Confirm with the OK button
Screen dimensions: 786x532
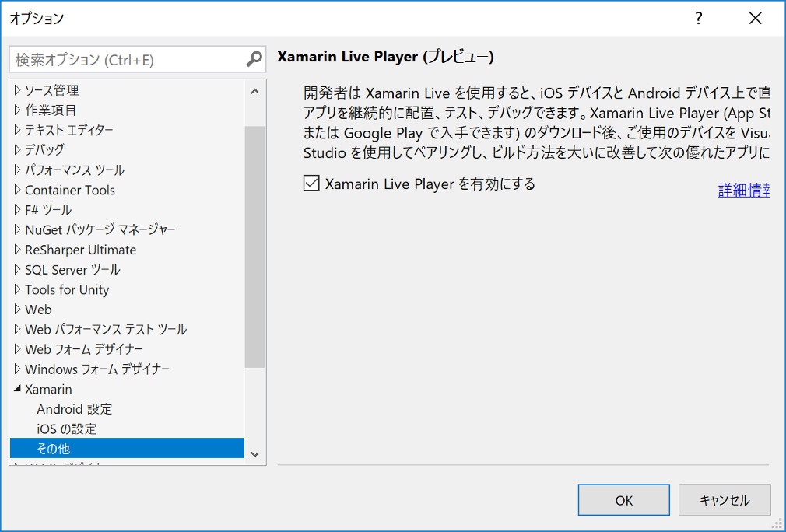[x=623, y=500]
